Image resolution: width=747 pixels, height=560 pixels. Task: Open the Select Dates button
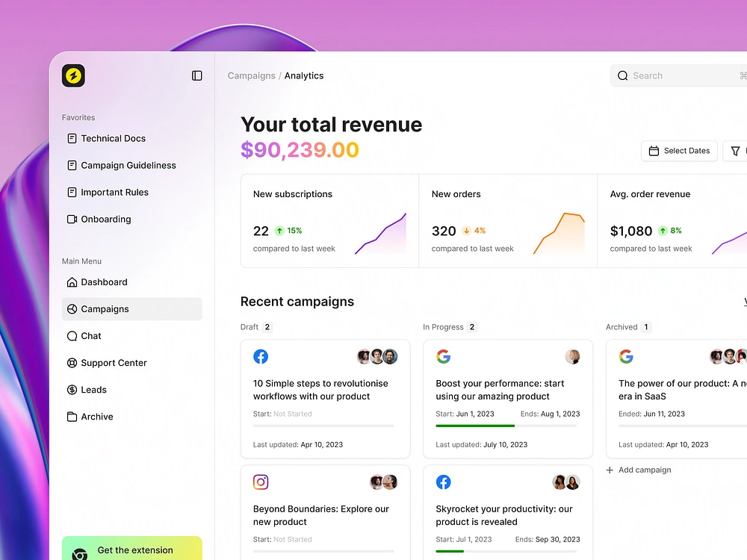coord(679,151)
